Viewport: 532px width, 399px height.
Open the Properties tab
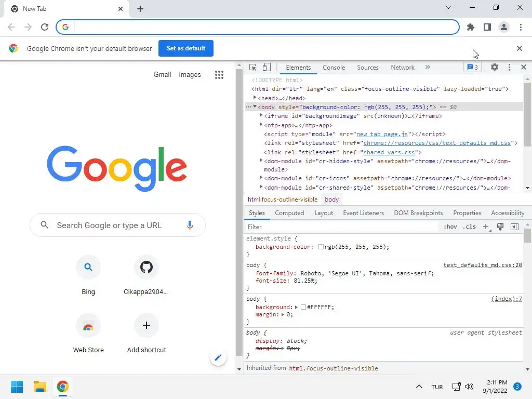(x=467, y=213)
